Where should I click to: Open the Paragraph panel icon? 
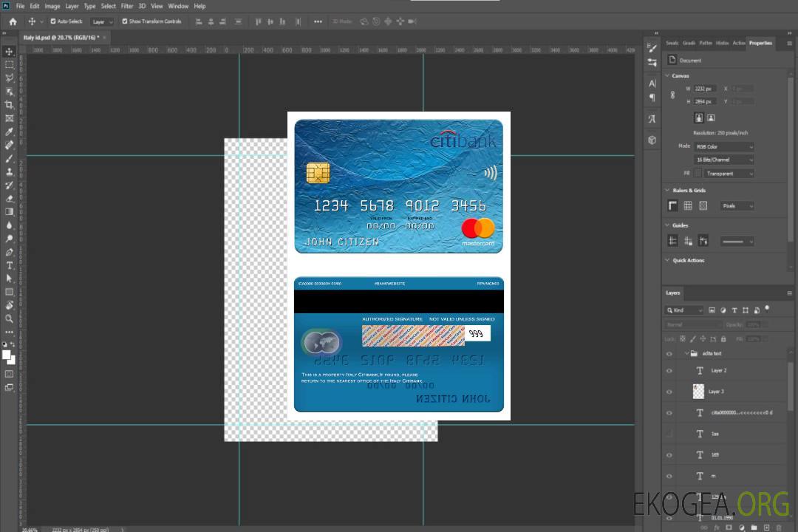tap(652, 98)
